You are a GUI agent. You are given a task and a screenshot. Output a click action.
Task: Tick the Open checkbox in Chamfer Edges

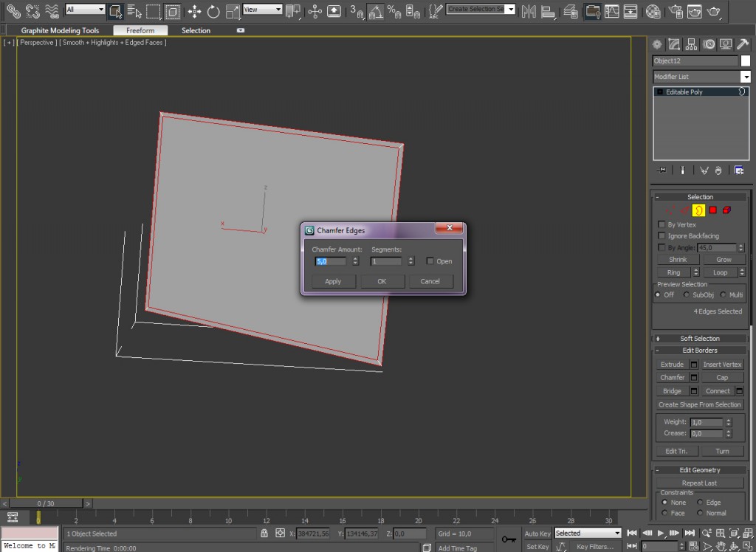(430, 261)
